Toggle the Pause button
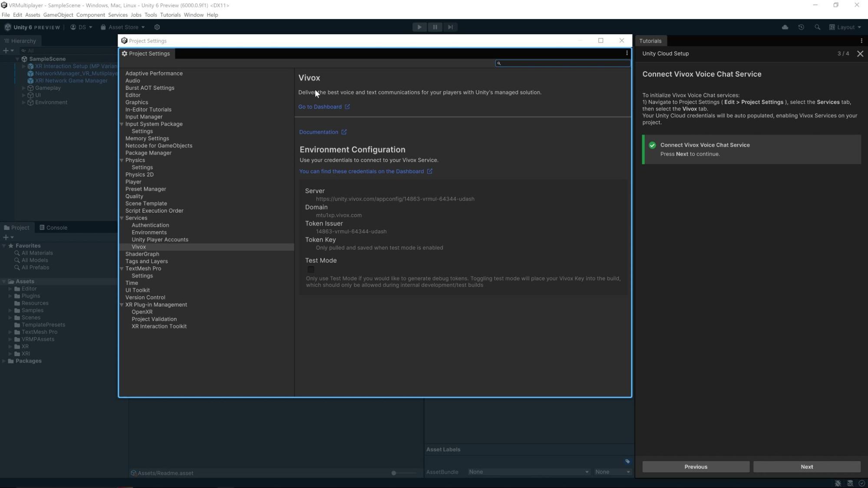The height and width of the screenshot is (488, 868). 435,27
